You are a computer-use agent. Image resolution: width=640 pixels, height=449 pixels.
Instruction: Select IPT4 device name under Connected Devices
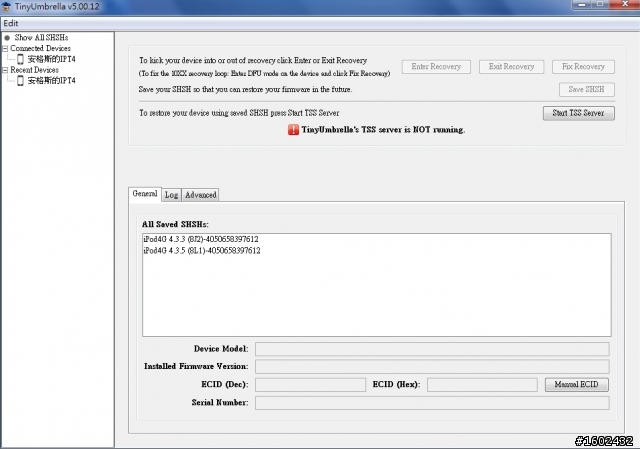51,59
